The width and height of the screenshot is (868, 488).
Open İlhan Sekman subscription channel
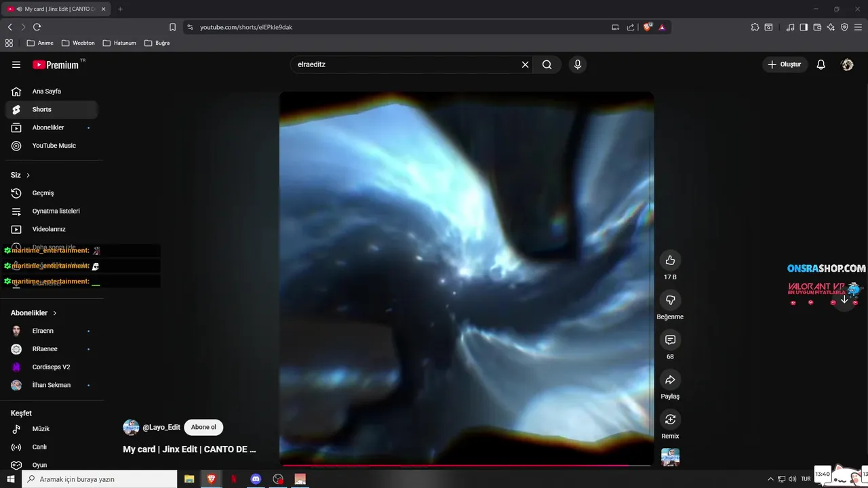tap(52, 385)
